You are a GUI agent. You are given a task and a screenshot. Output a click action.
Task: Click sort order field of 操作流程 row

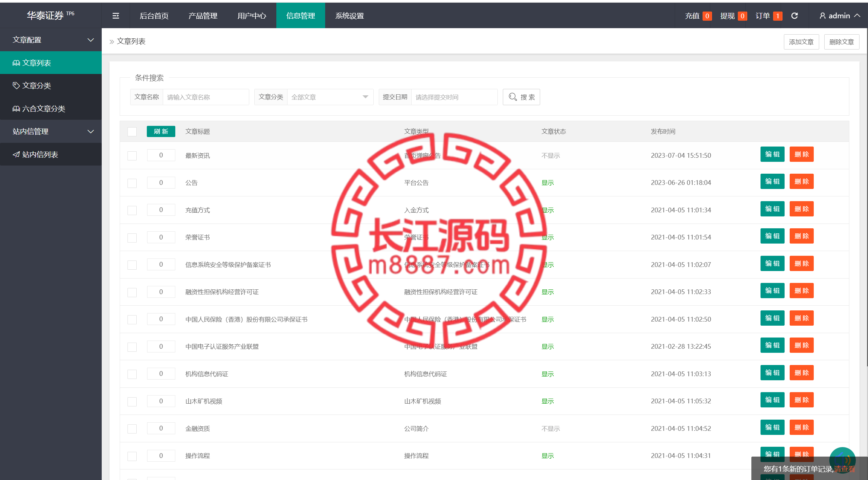click(x=161, y=456)
